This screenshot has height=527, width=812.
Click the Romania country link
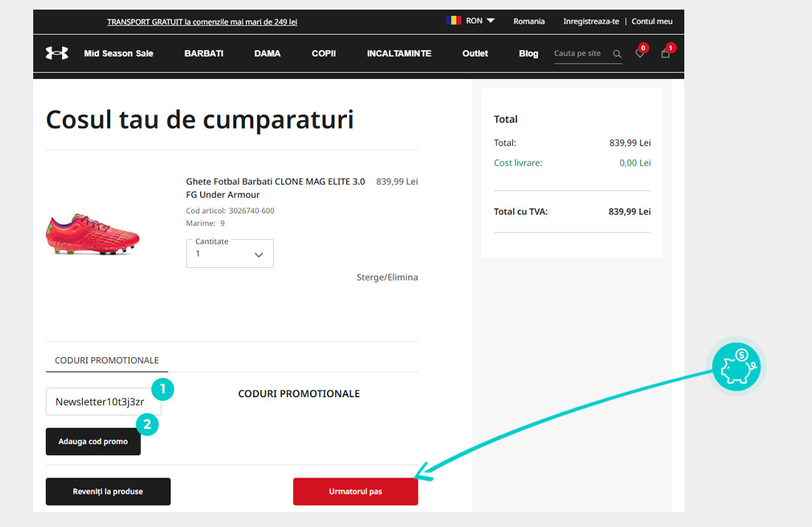(x=529, y=21)
